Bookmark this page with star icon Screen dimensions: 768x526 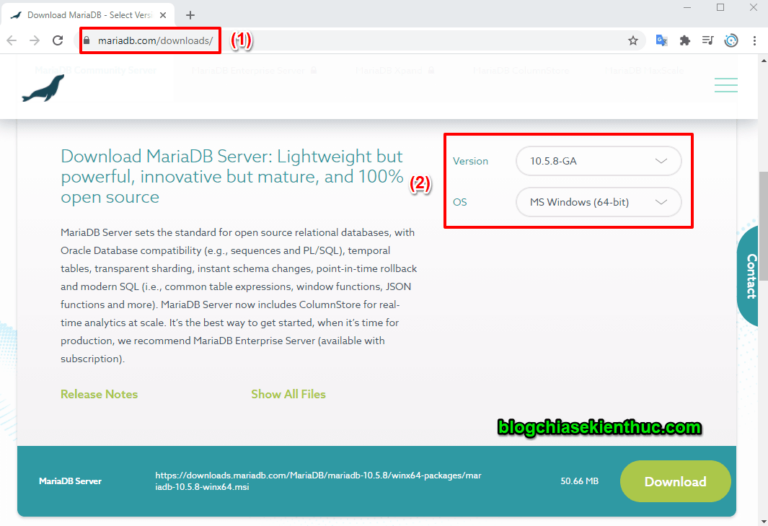pos(633,41)
